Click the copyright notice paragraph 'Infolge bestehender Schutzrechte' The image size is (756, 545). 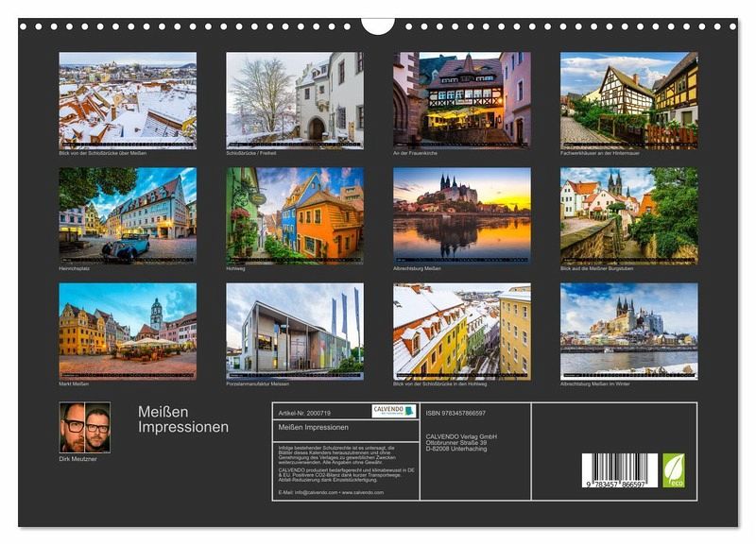[x=337, y=455]
